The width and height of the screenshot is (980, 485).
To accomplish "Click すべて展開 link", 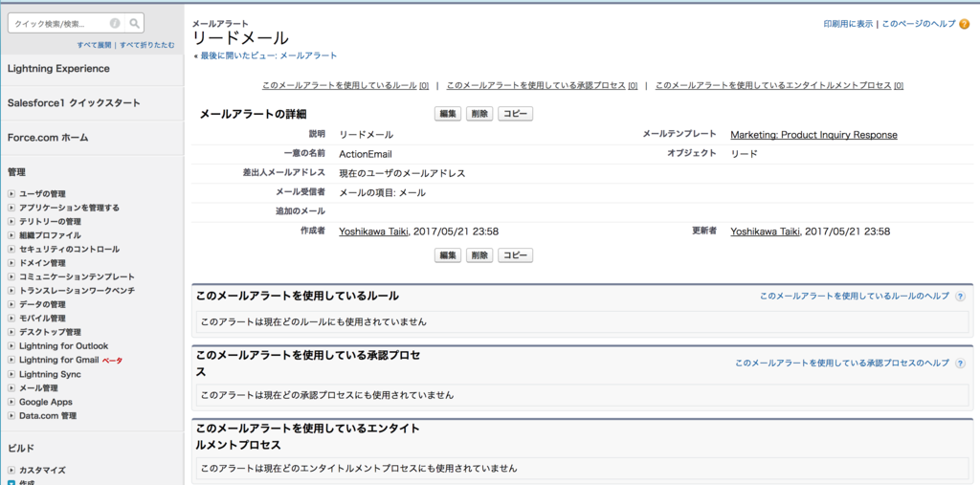I will [95, 45].
